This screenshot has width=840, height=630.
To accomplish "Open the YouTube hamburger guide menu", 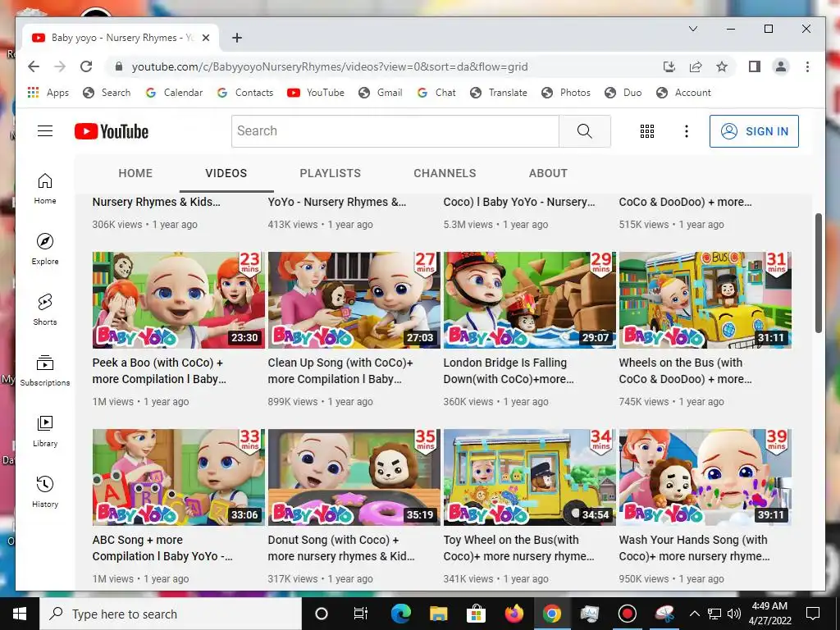I will pyautogui.click(x=45, y=130).
